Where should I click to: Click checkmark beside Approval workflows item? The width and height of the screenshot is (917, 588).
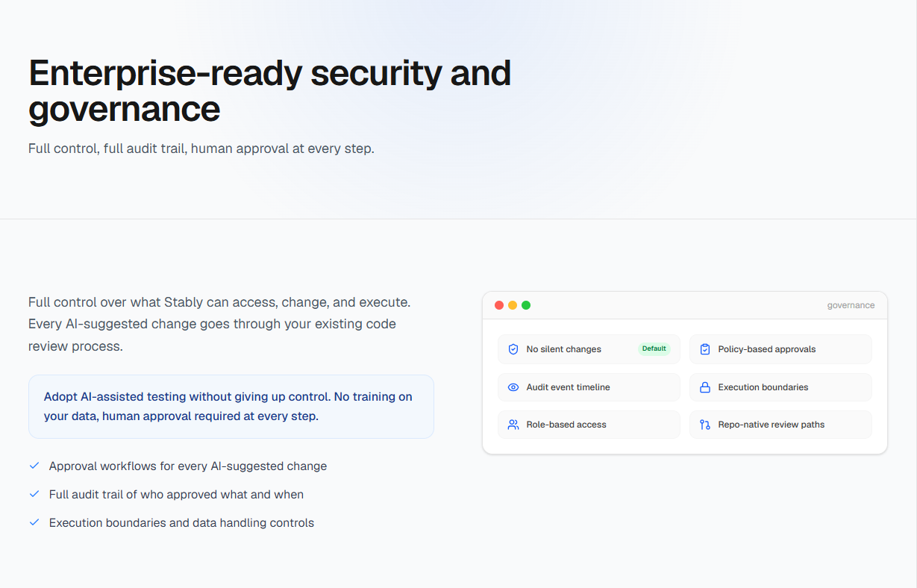coord(34,466)
